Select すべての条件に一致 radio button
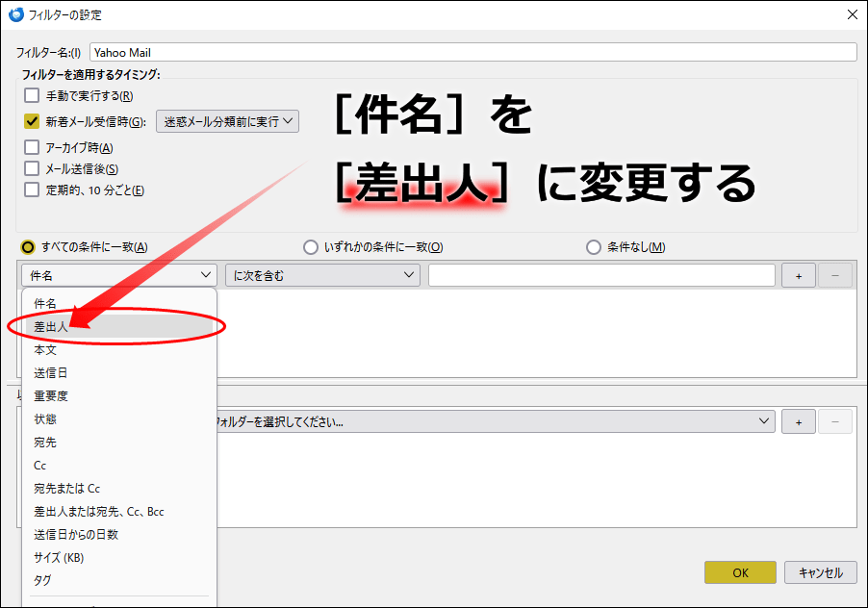This screenshot has height=608, width=868. (28, 246)
